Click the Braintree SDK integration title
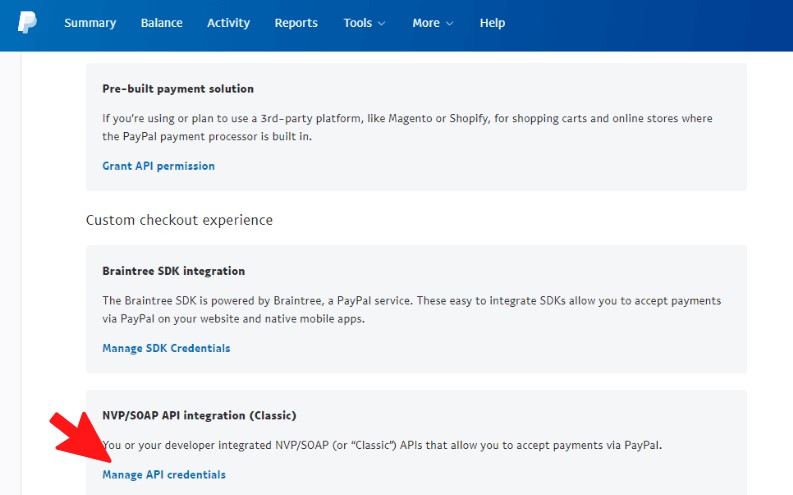793x495 pixels. point(173,271)
